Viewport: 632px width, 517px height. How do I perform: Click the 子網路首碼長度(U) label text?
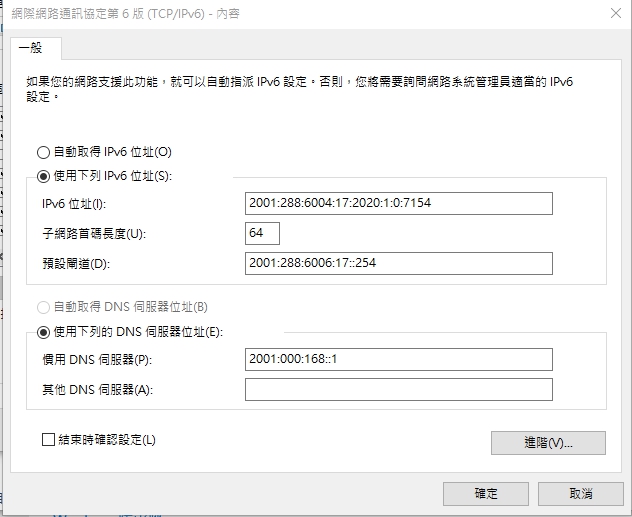(x=94, y=234)
